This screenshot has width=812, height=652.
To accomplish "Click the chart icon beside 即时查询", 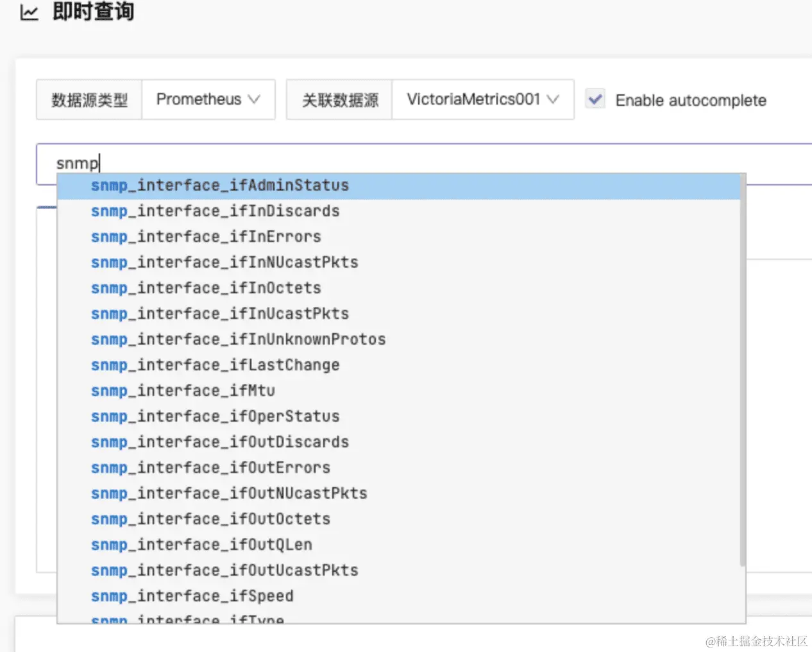I will pyautogui.click(x=29, y=12).
